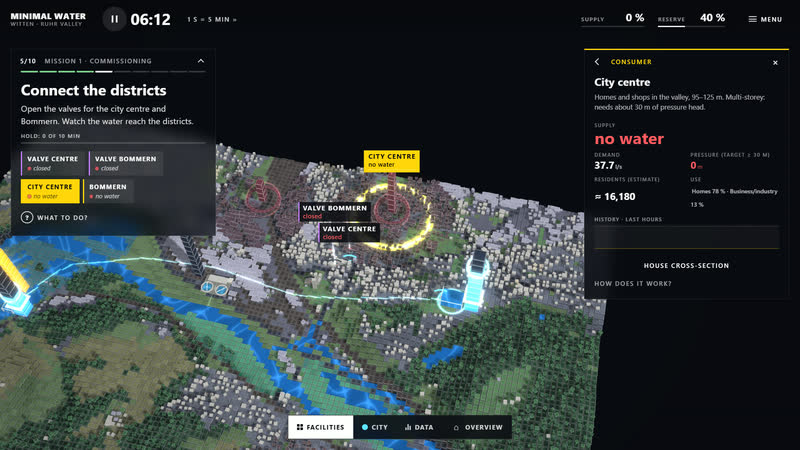Open the What to do? help
Viewport: 800px width, 450px height.
click(x=55, y=217)
